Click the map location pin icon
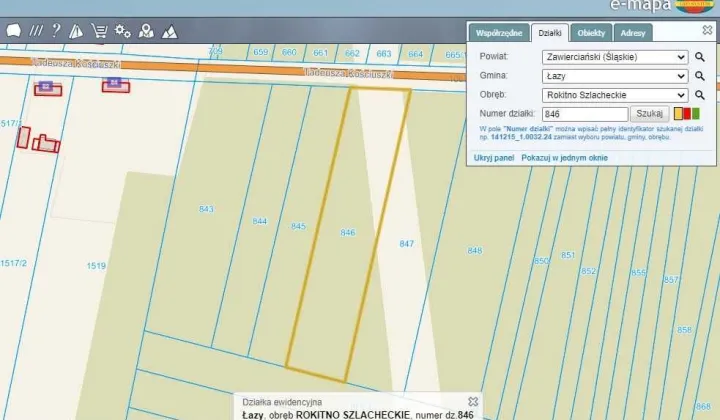Viewport: 720px width, 420px height. point(146,31)
